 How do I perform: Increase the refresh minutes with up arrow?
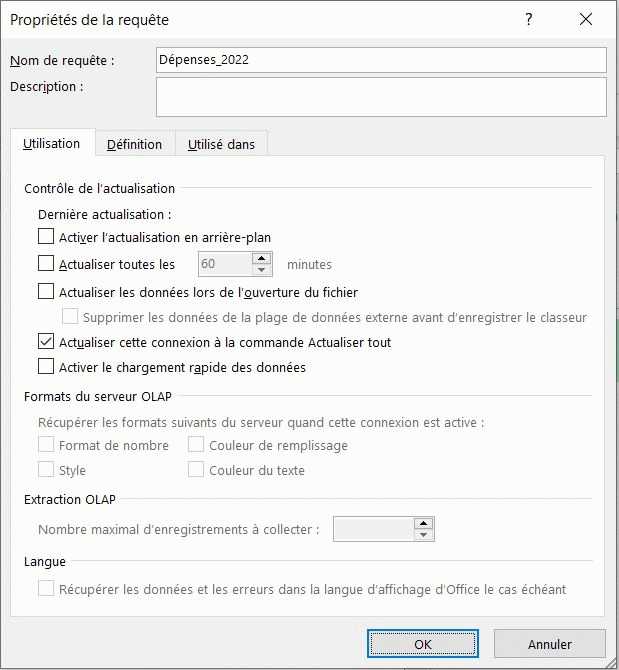coord(262,258)
